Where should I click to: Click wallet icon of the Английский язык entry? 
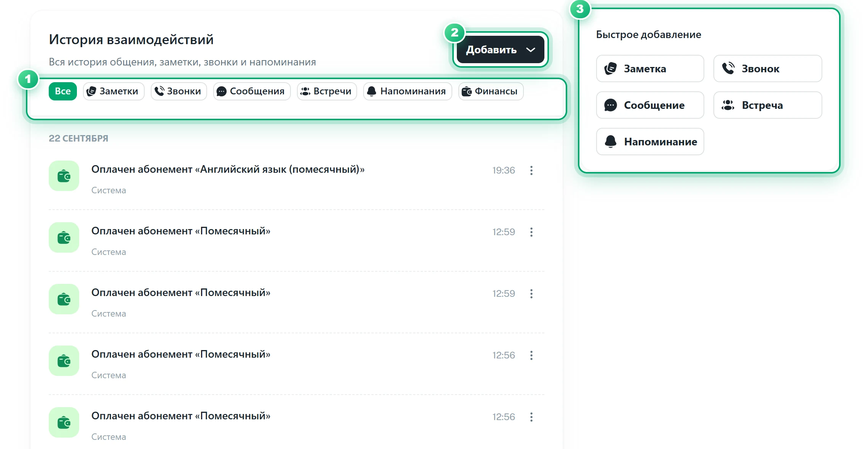(64, 176)
